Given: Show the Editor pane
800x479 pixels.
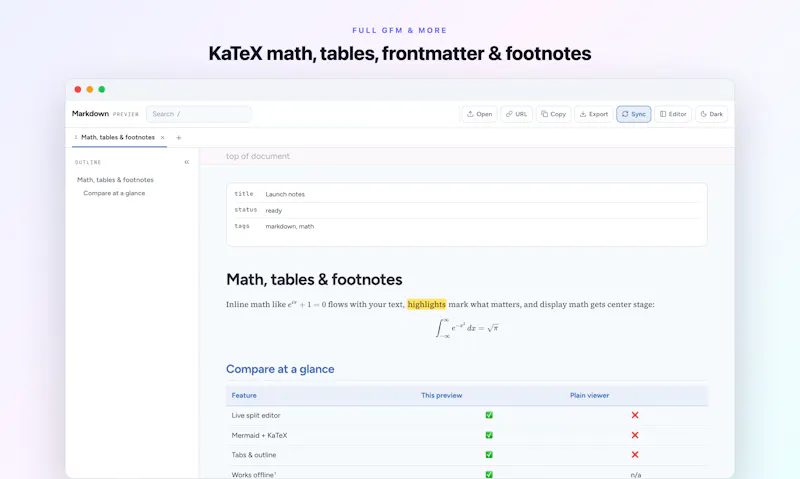Looking at the screenshot, I should coord(672,114).
